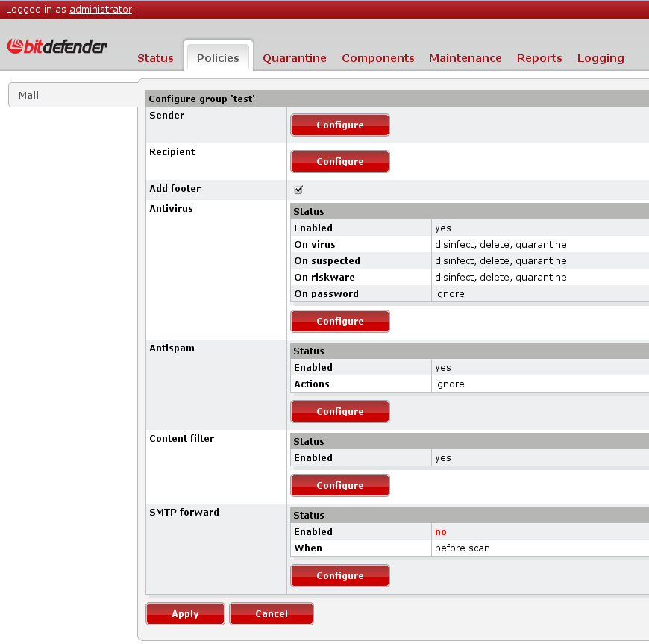
Task: Cancel the group configuration
Action: coord(272,614)
